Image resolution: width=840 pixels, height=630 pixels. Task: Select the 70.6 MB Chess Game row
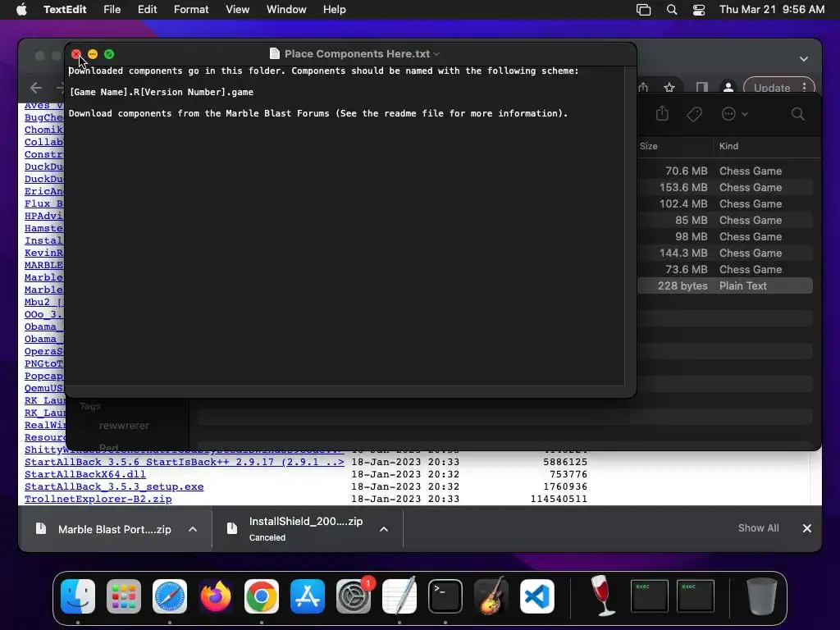pos(726,171)
